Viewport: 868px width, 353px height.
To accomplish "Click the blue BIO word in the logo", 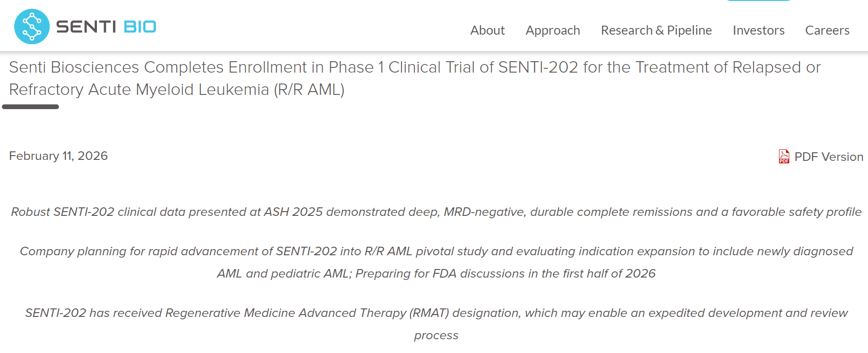I will (x=140, y=27).
